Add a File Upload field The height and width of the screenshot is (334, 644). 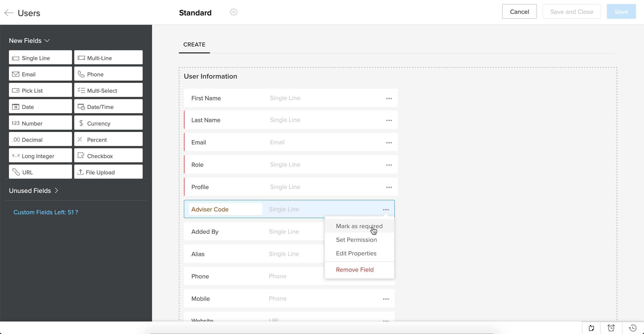[108, 172]
